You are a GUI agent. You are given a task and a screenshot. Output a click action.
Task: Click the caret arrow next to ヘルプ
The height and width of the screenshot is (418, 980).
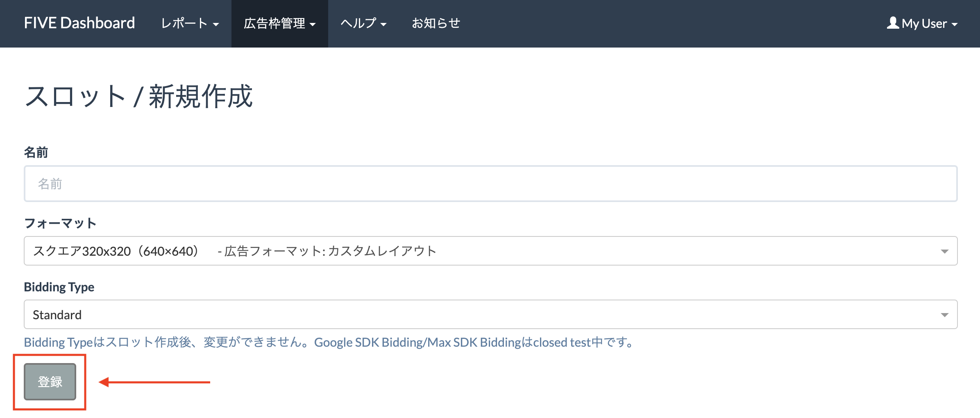coord(383,25)
